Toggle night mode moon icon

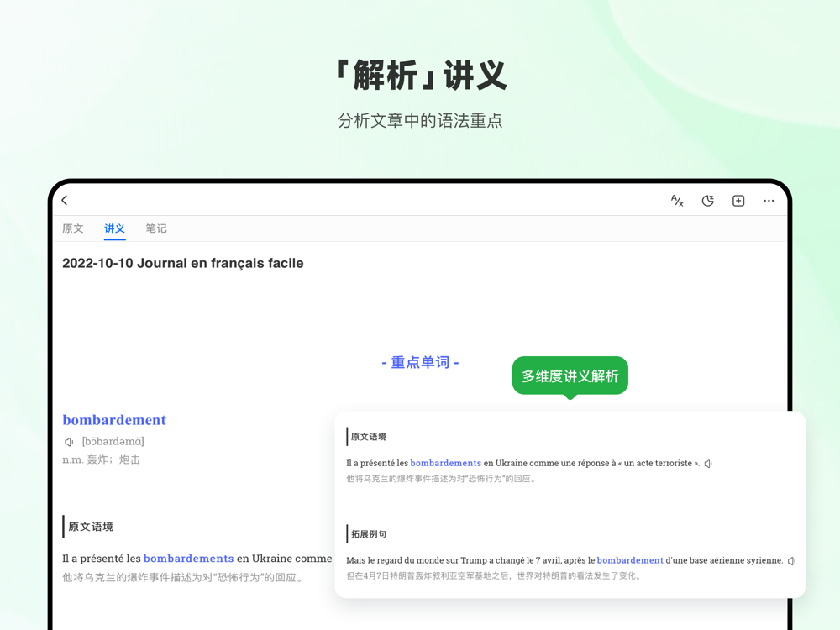point(707,201)
